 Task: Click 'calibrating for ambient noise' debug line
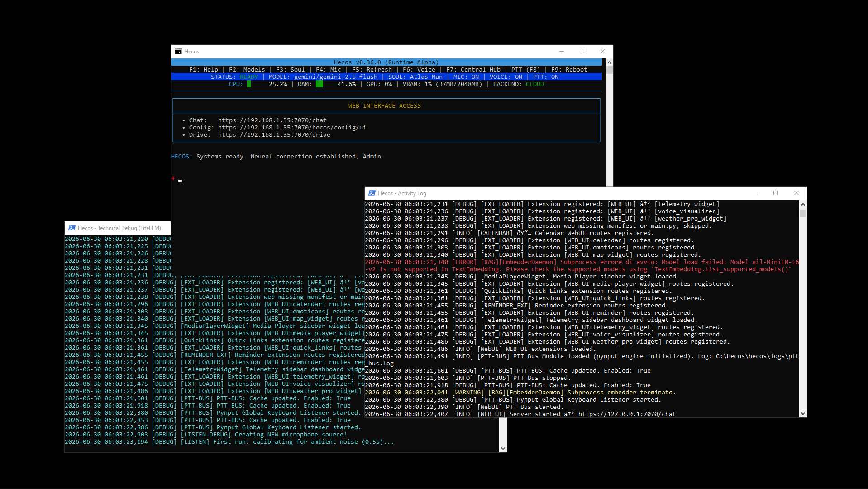[229, 442]
